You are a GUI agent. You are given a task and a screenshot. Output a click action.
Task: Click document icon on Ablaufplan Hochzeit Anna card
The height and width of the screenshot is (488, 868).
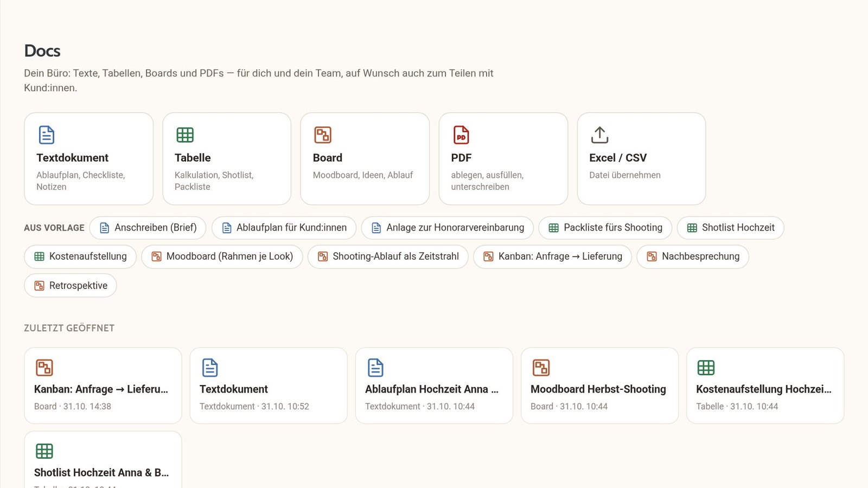click(x=375, y=368)
